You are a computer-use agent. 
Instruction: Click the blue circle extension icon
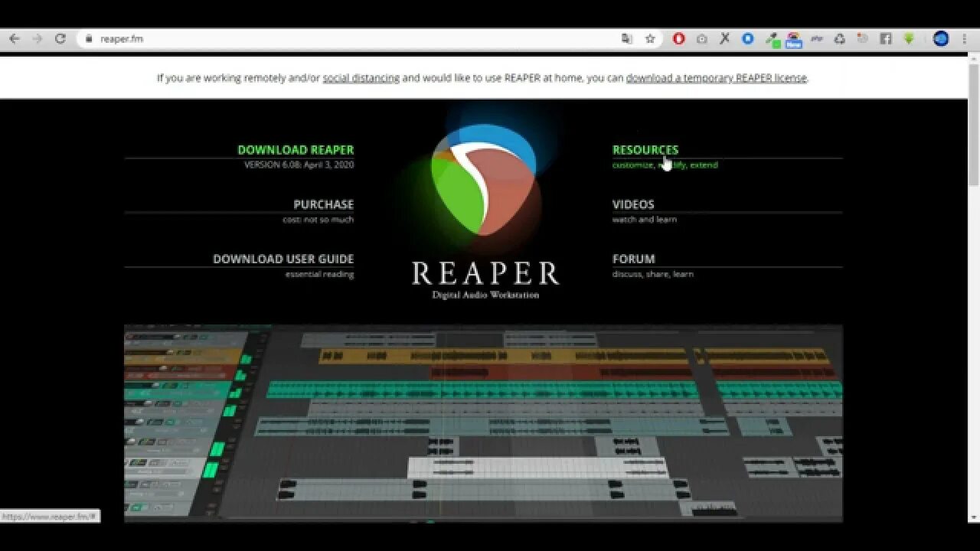pyautogui.click(x=748, y=39)
